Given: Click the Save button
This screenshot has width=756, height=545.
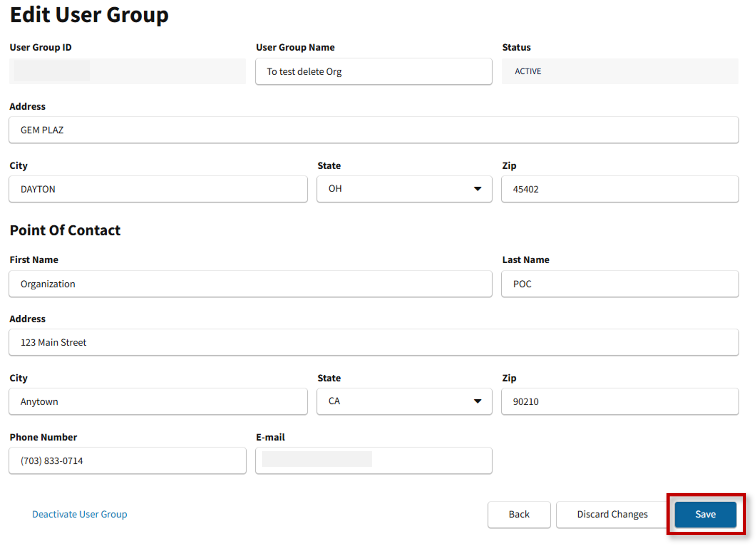Looking at the screenshot, I should (x=705, y=514).
